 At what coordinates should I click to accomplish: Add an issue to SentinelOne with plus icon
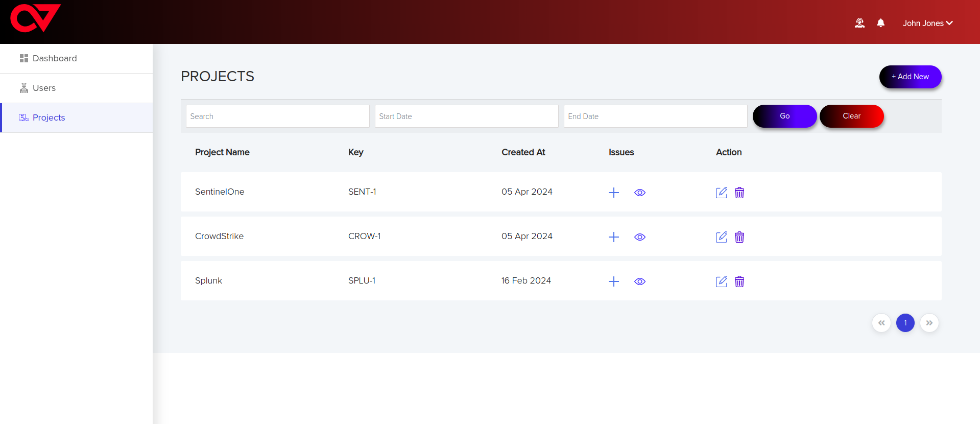click(x=614, y=193)
